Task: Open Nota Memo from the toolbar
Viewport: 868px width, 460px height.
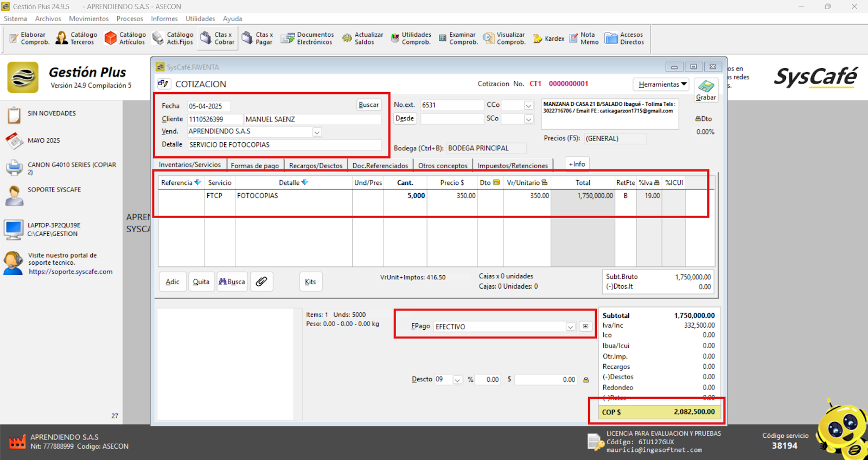Action: click(x=584, y=38)
